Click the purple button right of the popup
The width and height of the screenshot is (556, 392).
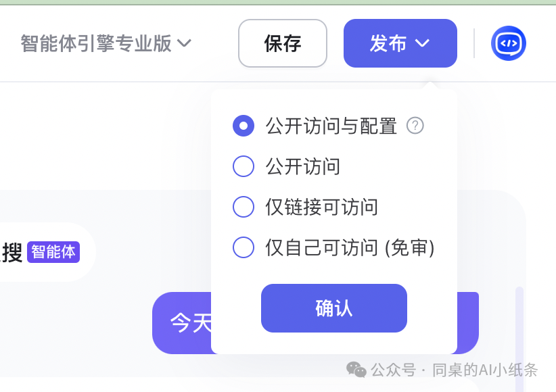pos(468,323)
